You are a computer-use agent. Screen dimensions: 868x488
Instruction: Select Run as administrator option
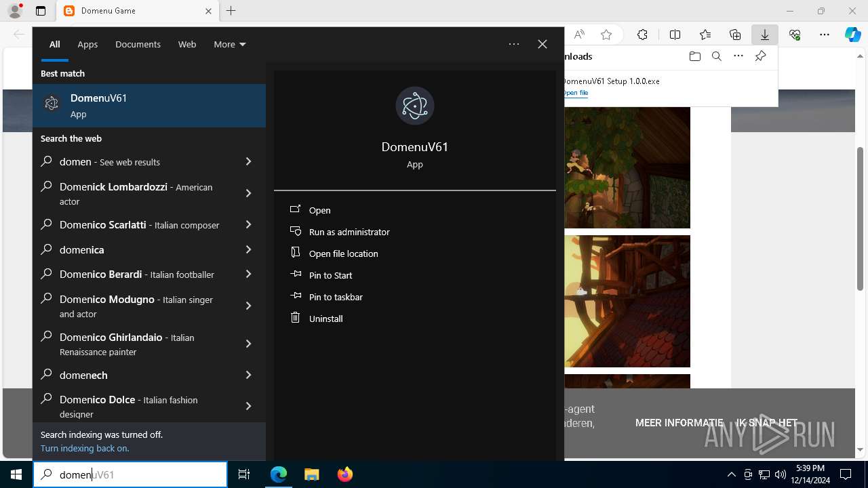click(349, 232)
